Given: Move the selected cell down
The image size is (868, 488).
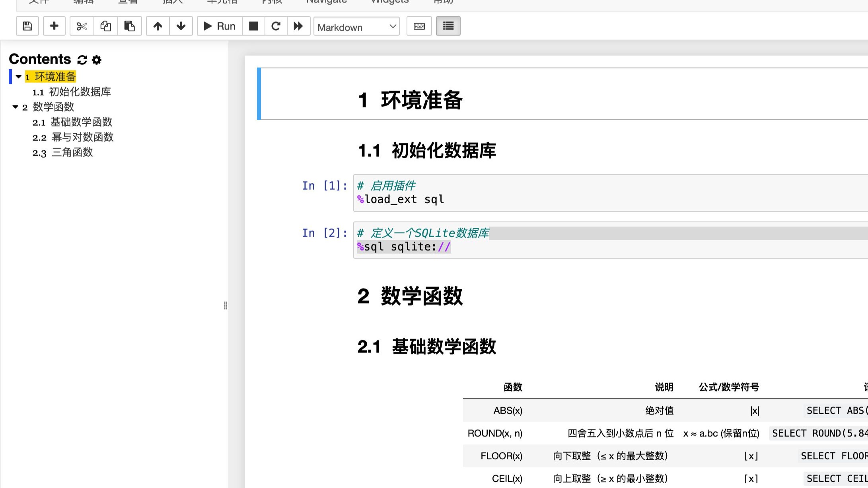Looking at the screenshot, I should 181,26.
